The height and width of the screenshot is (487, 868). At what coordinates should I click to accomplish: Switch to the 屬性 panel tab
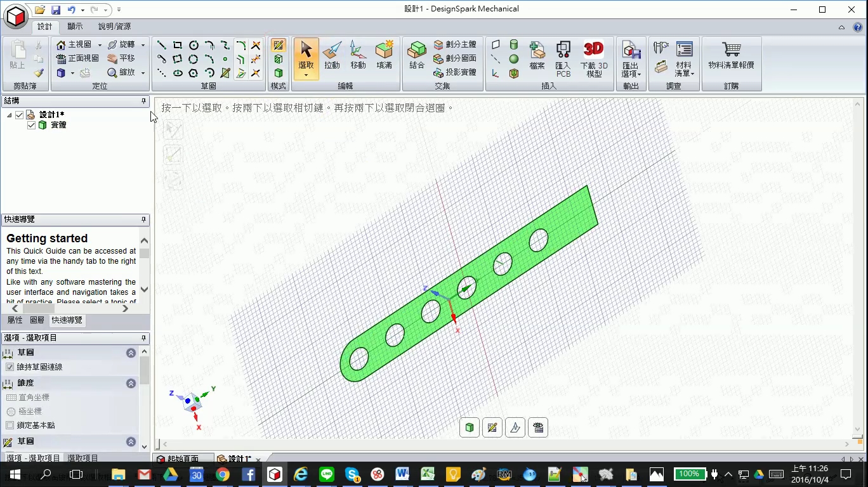click(x=15, y=320)
